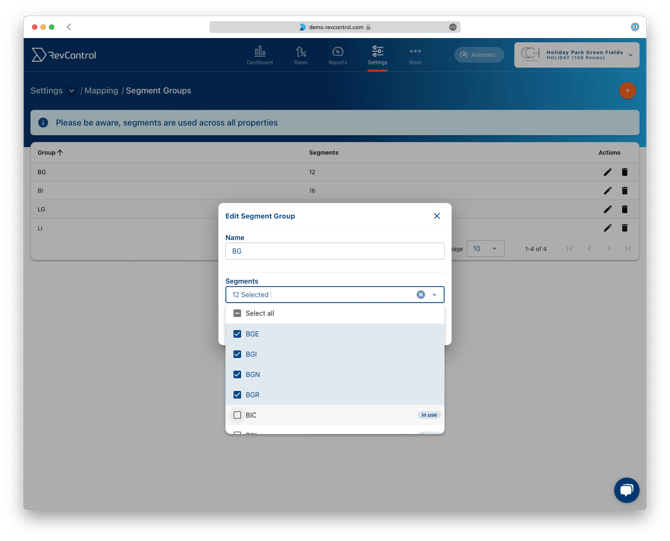Click the in use badge on BIC
670x541 pixels.
[x=429, y=415]
